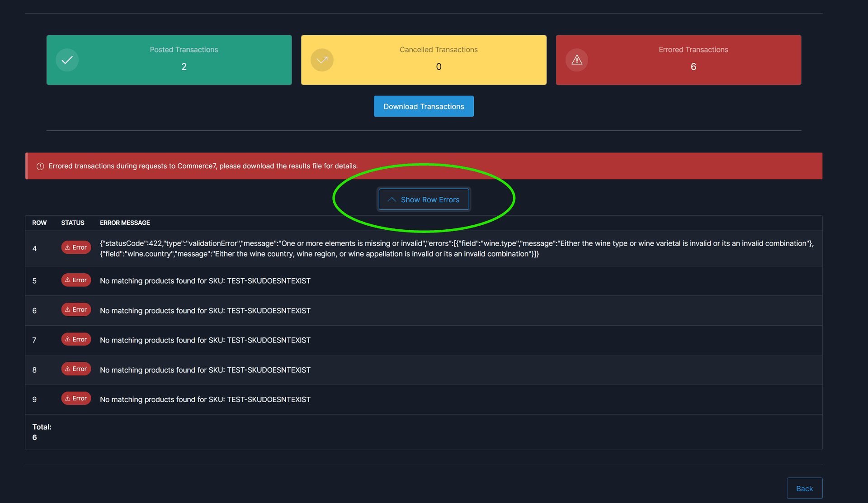Click the Cancelled Transactions arrow icon

pyautogui.click(x=322, y=60)
